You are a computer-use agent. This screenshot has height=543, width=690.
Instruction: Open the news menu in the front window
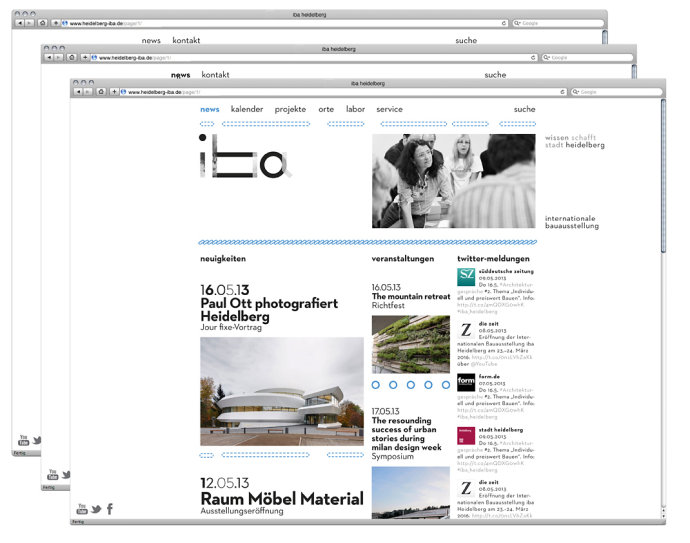pyautogui.click(x=209, y=109)
